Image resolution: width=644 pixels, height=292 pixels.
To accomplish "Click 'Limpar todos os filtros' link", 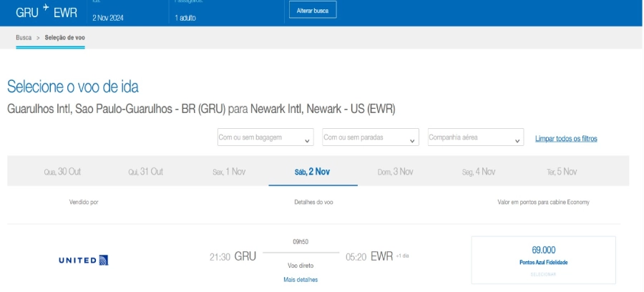I will pos(566,139).
